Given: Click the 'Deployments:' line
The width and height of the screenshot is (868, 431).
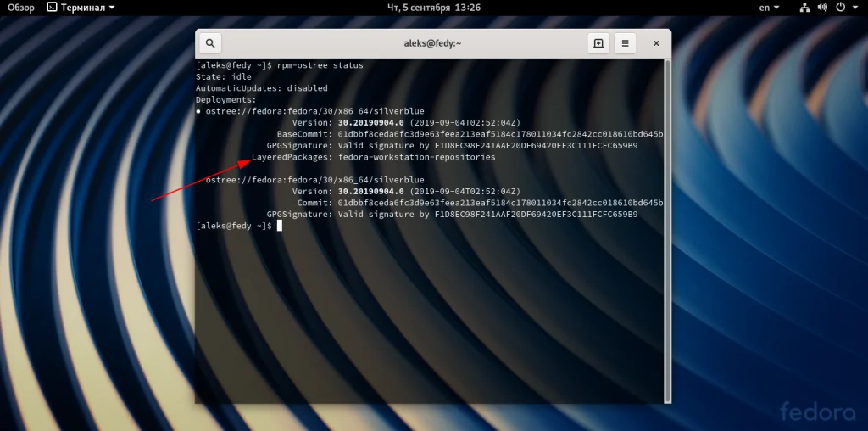Looking at the screenshot, I should pos(225,100).
